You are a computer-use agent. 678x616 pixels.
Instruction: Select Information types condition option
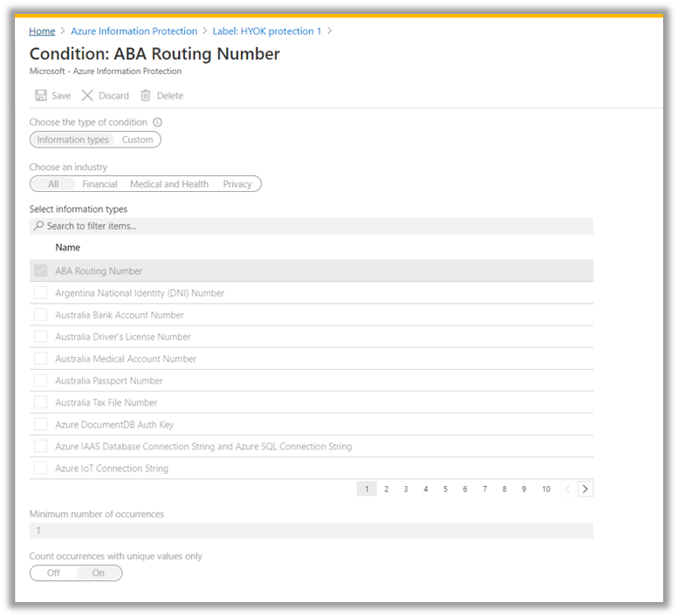(x=72, y=140)
